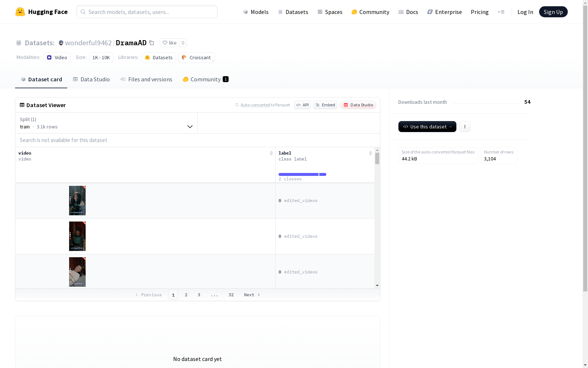The height and width of the screenshot is (368, 588).
Task: Click inside the search models field
Action: [147, 12]
